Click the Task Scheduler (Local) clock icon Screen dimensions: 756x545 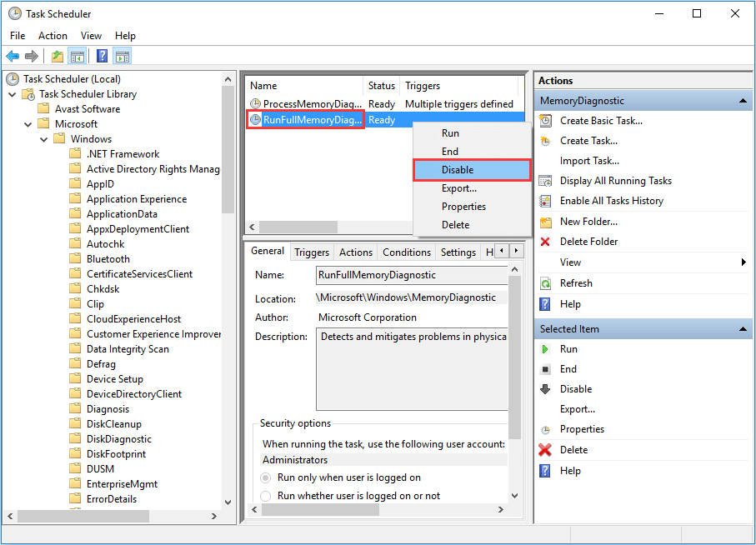(x=13, y=78)
